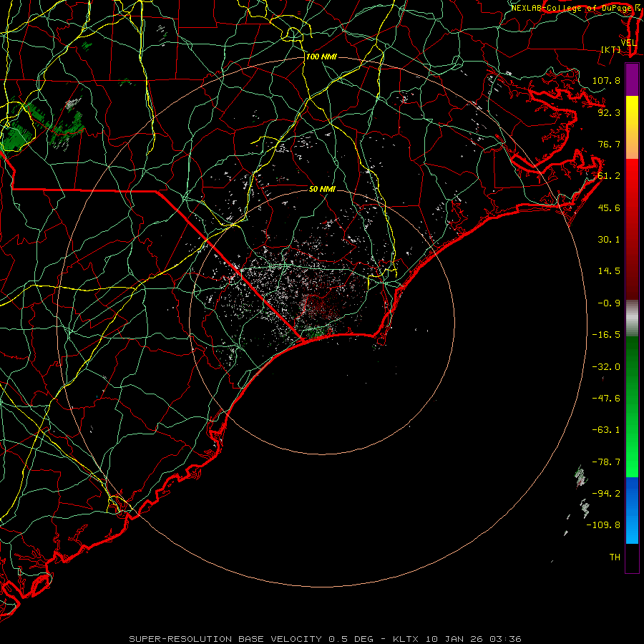Select the -16.5 scale value

tap(606, 335)
